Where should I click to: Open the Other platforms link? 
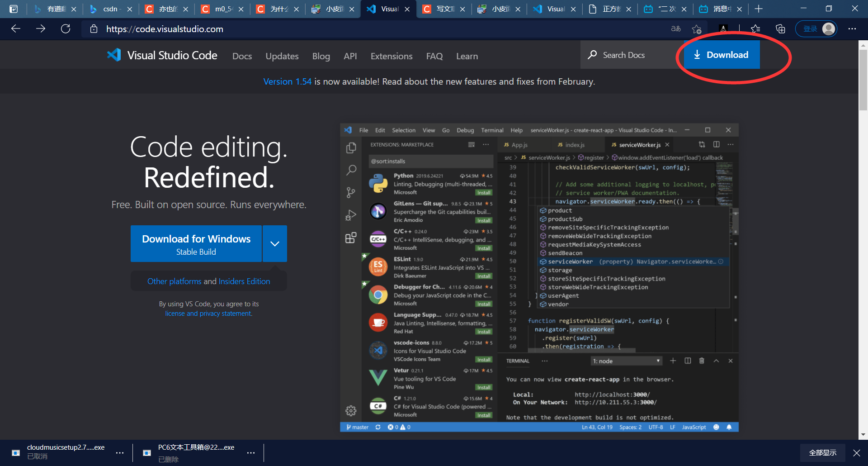tap(175, 281)
